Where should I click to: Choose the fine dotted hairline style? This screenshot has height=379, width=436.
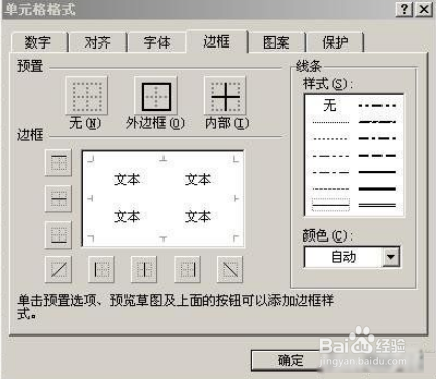[330, 123]
